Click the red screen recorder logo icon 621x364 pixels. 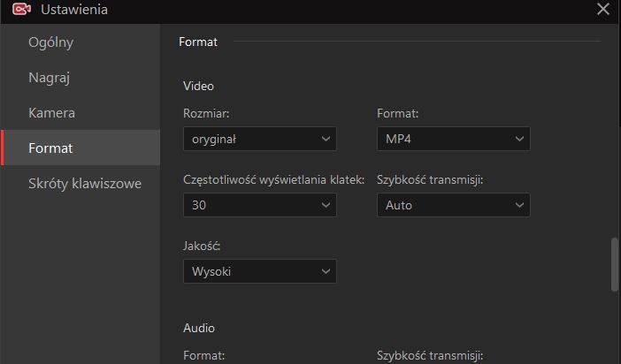pyautogui.click(x=21, y=9)
